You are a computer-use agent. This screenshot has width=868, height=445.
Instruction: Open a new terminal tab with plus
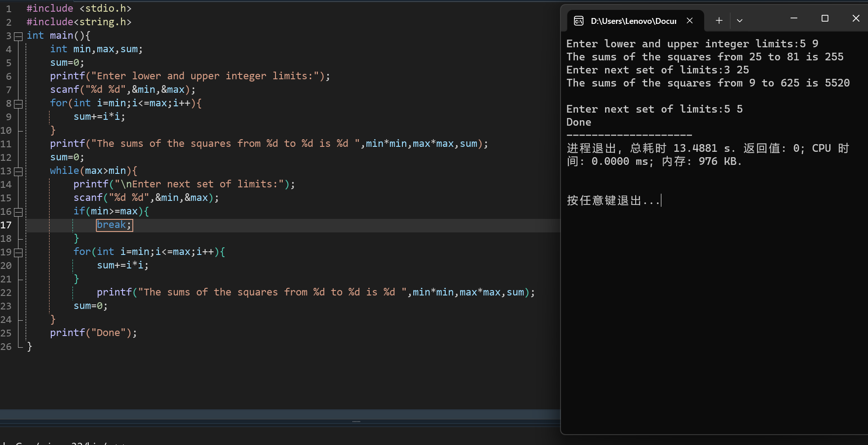click(719, 21)
